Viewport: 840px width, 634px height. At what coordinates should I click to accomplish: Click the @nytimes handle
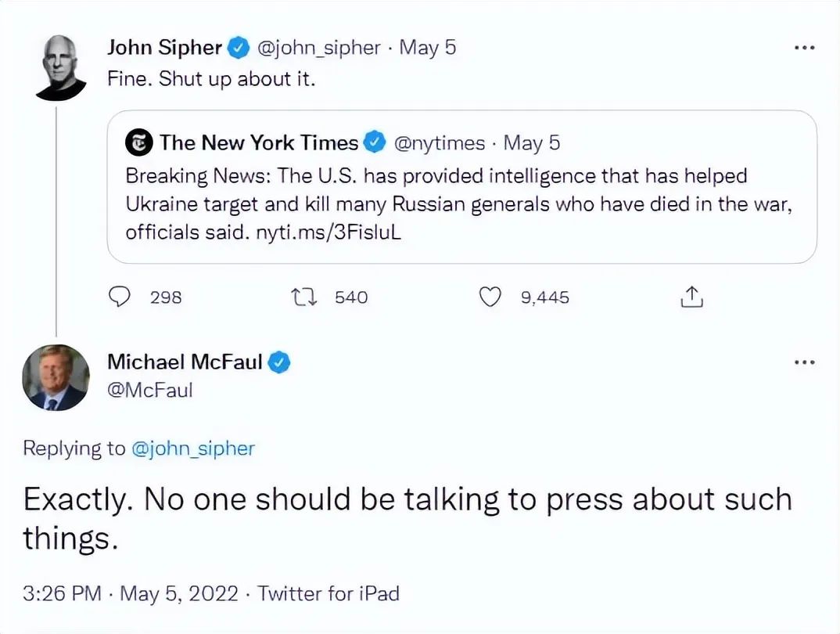point(440,143)
